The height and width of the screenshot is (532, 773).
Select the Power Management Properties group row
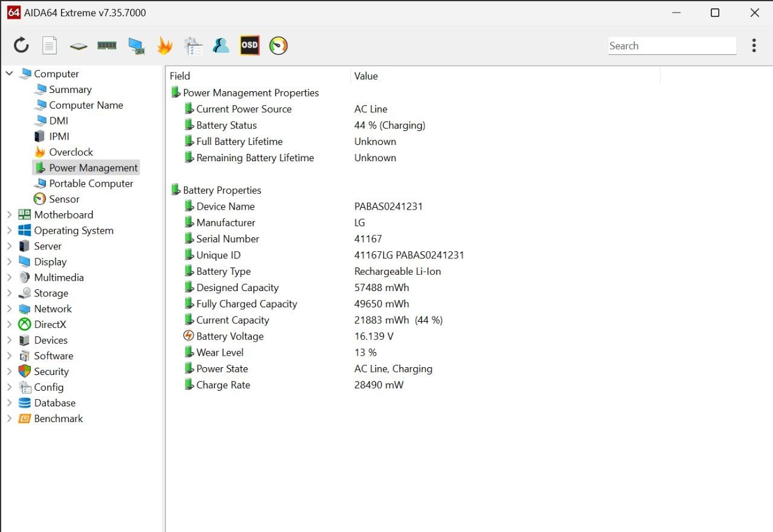pos(245,93)
